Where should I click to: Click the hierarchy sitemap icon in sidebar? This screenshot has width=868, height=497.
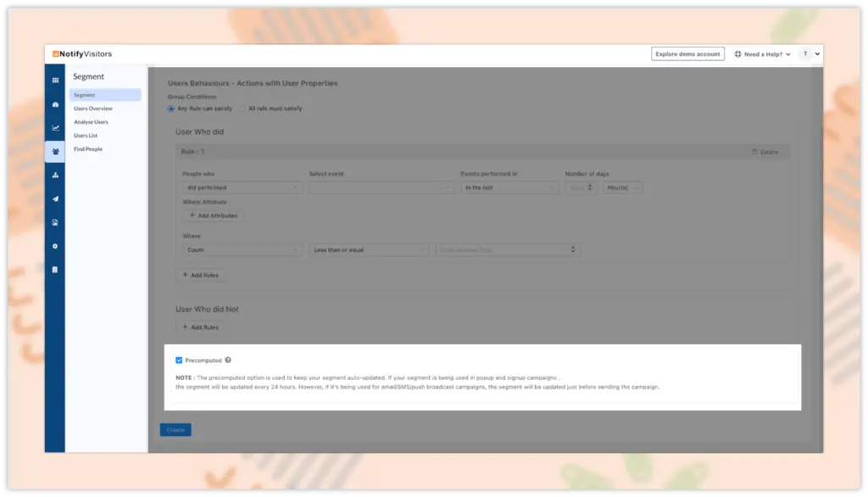55,176
